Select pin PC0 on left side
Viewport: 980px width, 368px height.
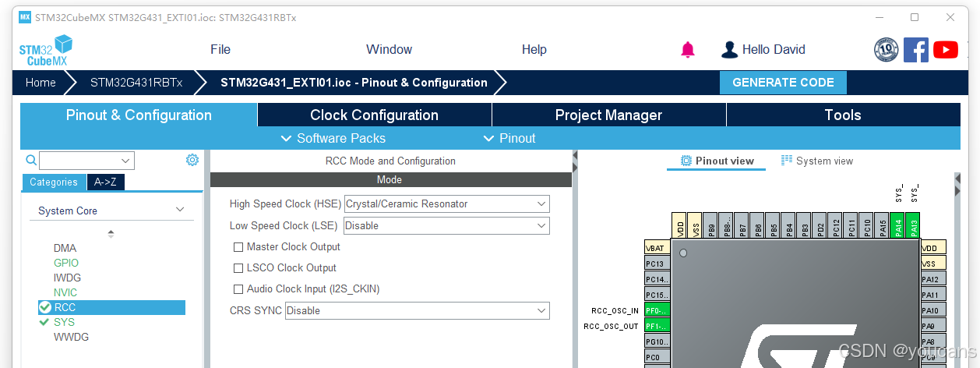657,357
